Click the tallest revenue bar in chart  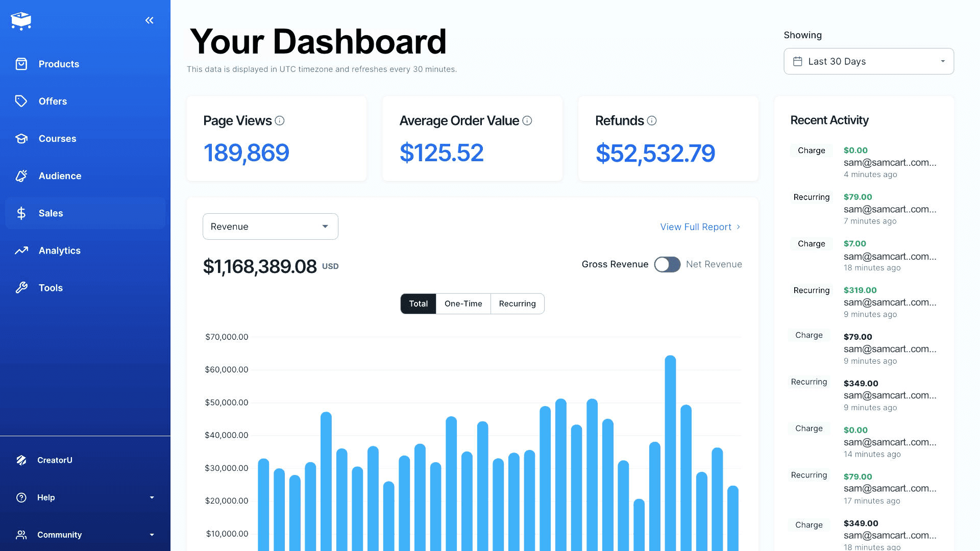[x=670, y=449]
